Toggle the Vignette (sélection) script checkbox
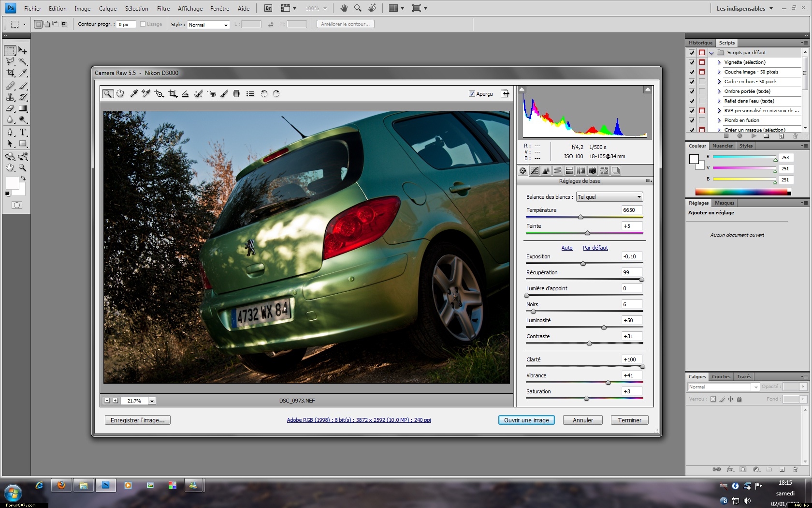812x508 pixels. (x=692, y=62)
